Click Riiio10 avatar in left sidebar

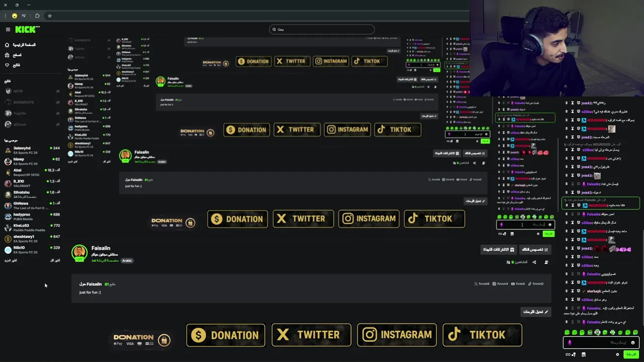(8, 250)
